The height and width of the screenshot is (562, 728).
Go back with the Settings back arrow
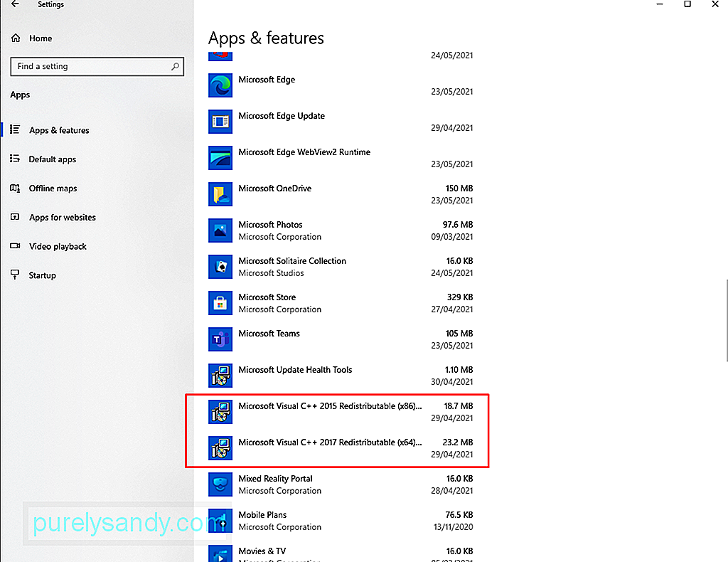point(16,4)
